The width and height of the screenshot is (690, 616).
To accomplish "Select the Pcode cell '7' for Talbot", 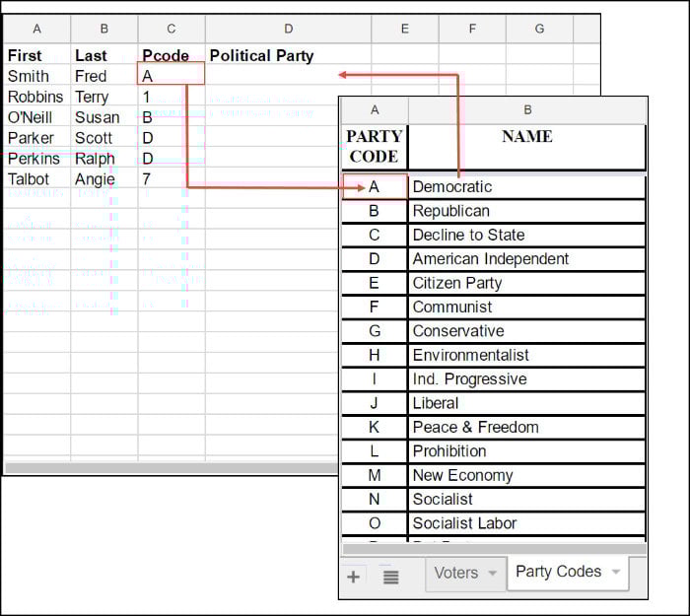I will [x=172, y=179].
